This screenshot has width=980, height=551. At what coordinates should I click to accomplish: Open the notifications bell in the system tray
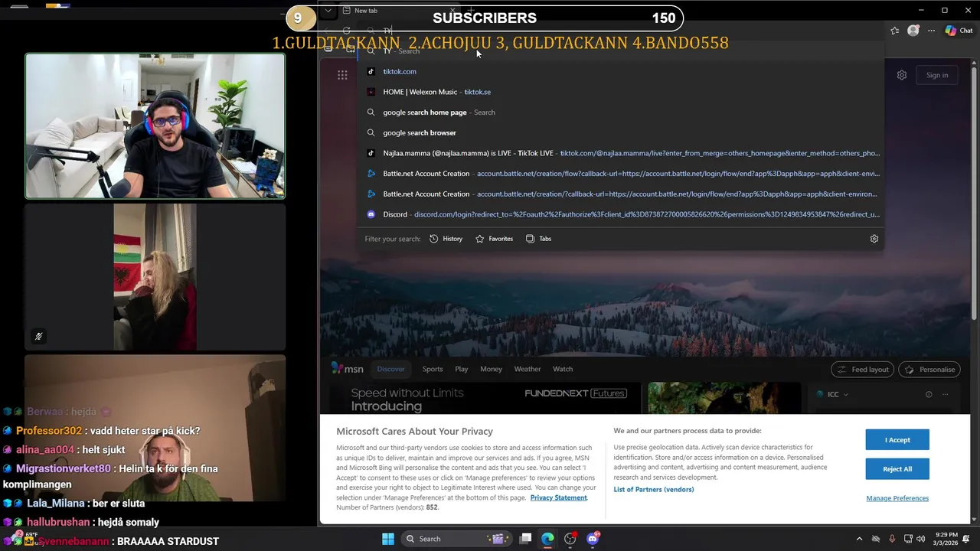click(966, 539)
